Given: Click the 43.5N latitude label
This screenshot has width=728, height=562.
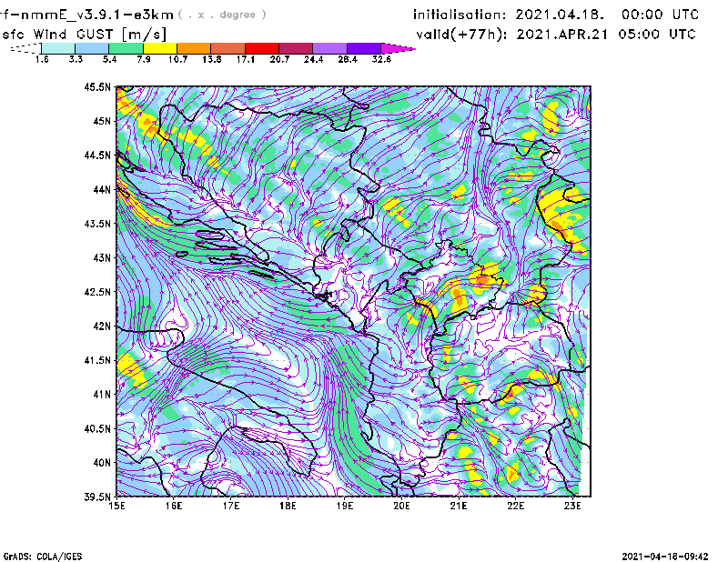Looking at the screenshot, I should (x=97, y=224).
